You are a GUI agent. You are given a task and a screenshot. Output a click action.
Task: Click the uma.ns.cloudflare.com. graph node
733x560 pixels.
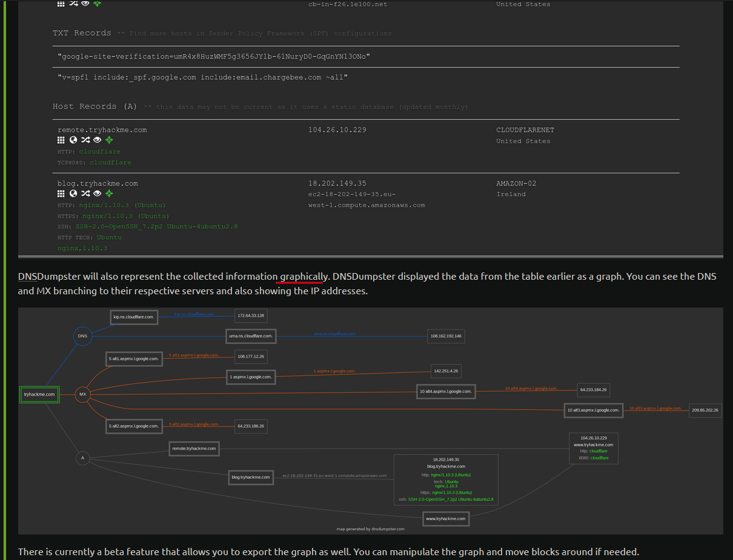250,335
